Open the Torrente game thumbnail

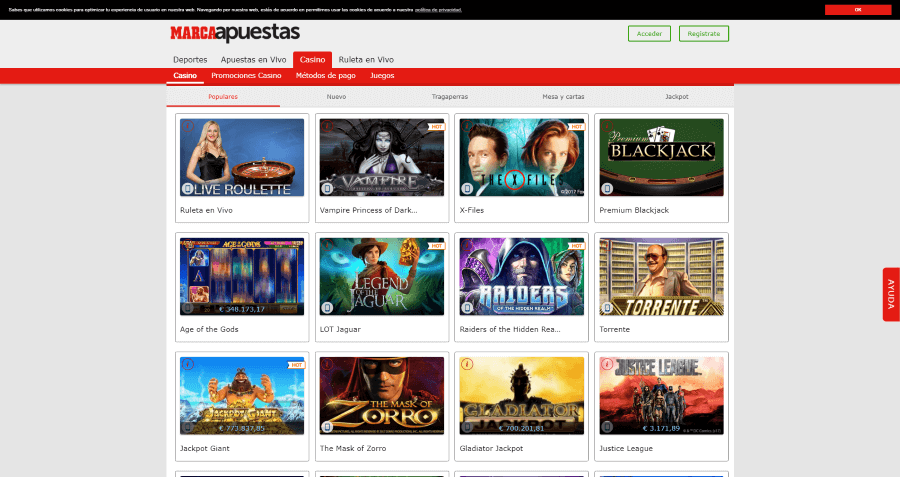(661, 277)
